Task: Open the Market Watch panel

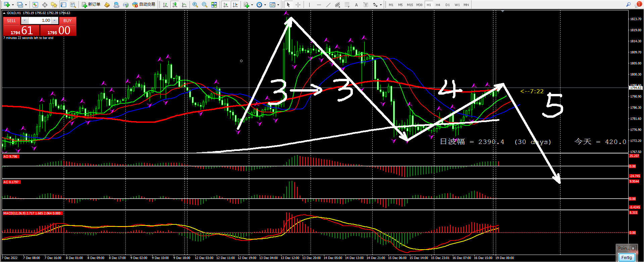Action: [35, 5]
